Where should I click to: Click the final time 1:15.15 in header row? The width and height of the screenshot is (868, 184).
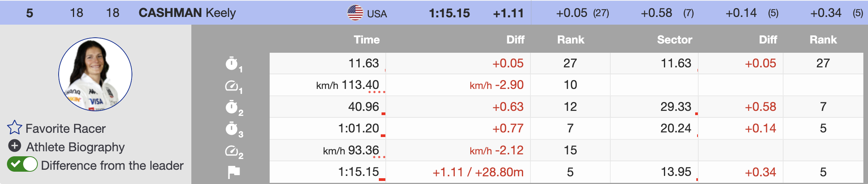coord(449,13)
